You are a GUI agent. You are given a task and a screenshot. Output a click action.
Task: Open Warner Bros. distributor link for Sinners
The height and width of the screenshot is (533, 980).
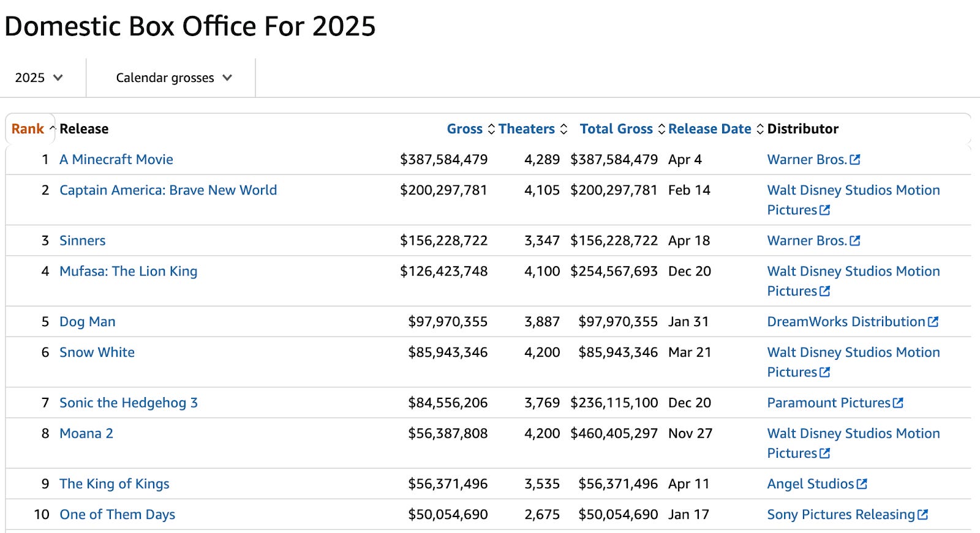coord(813,240)
